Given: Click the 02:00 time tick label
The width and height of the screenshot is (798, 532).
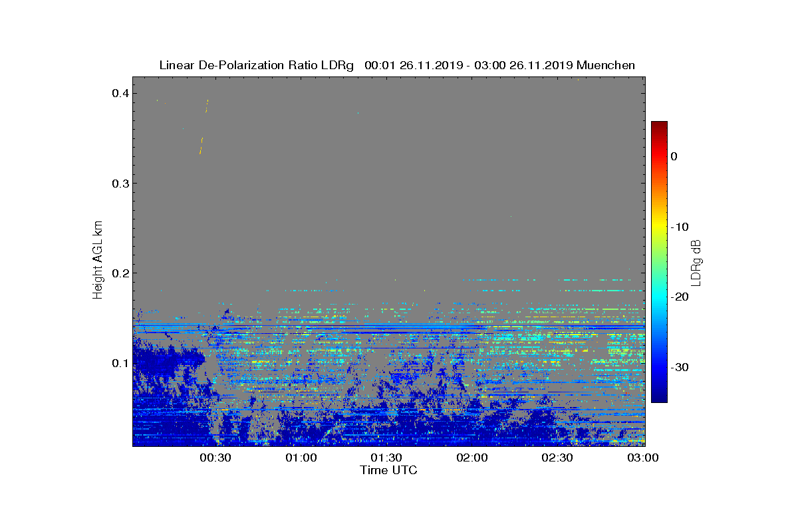Looking at the screenshot, I should pos(472,458).
